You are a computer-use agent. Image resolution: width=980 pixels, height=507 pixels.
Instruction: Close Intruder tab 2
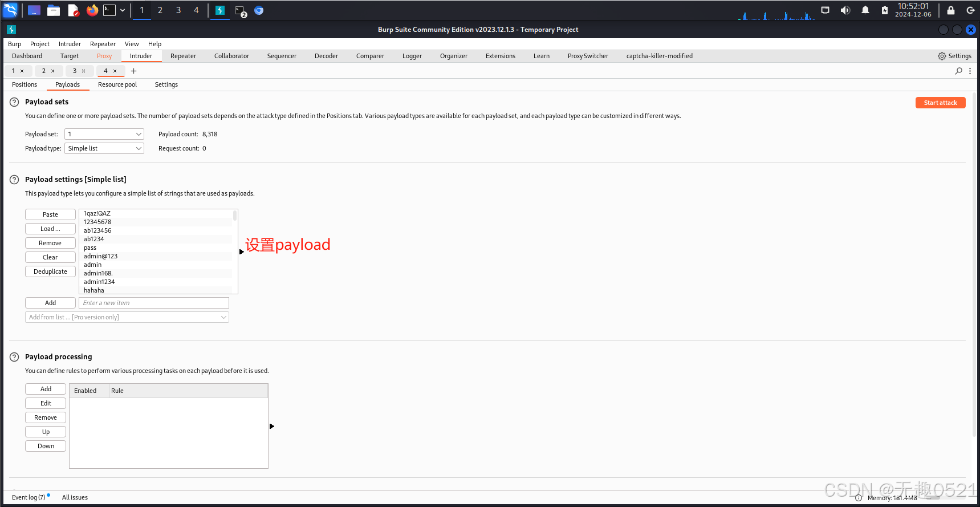pos(52,71)
